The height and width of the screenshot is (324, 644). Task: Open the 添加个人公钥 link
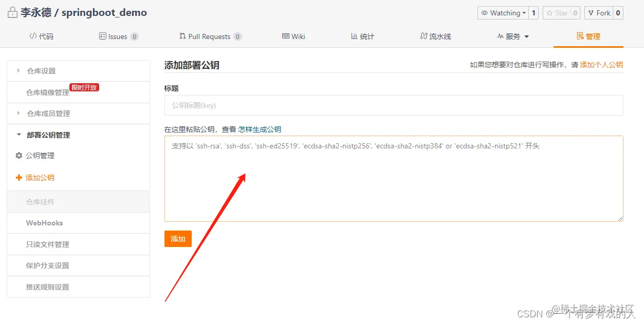601,65
